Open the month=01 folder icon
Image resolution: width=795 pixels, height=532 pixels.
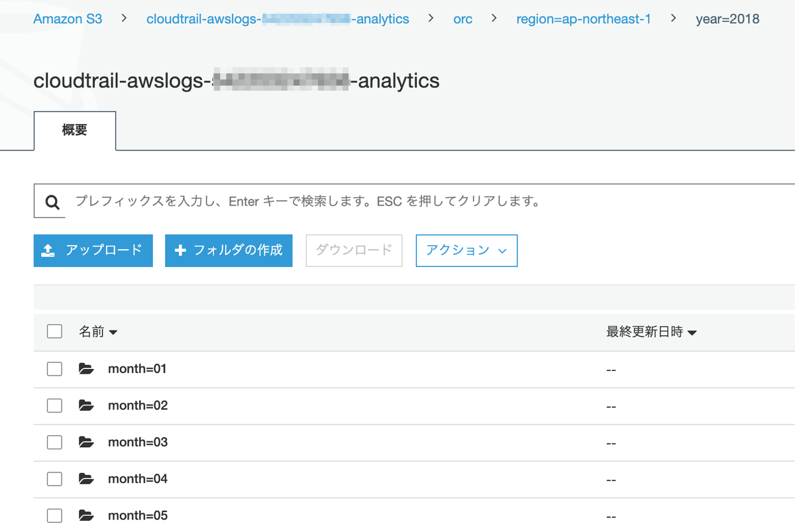(x=86, y=369)
